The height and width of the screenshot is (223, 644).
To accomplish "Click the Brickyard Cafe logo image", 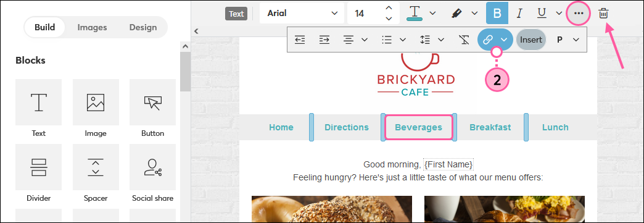I will 416,75.
